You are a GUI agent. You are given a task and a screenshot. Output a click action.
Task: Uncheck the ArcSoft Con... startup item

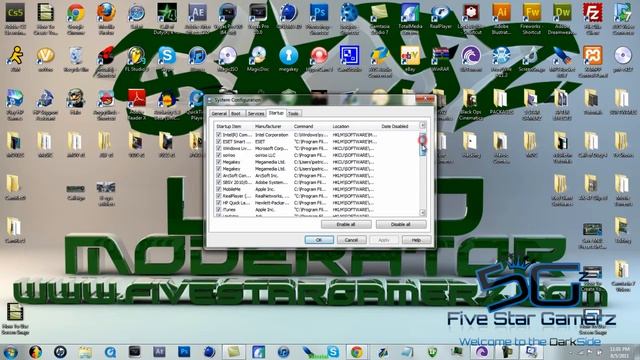click(x=219, y=176)
